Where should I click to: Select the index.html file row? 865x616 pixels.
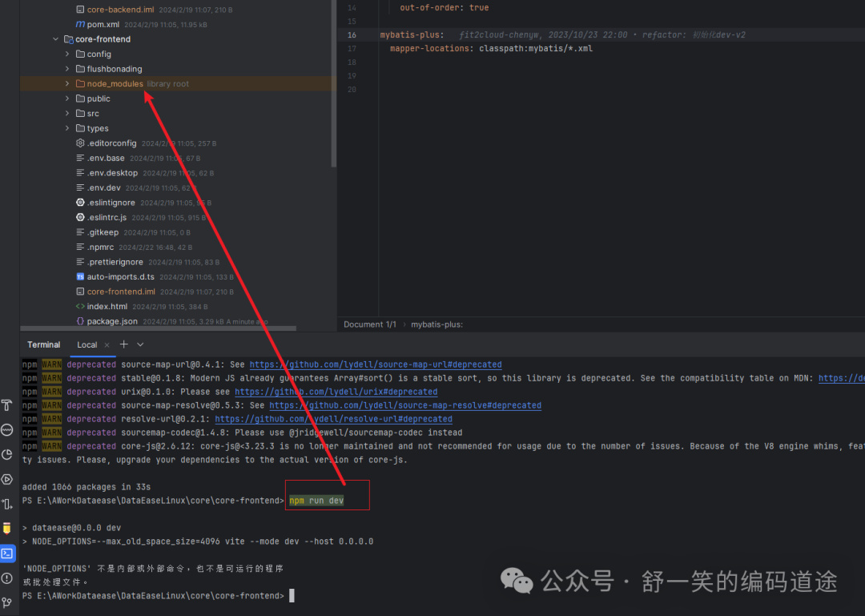176,306
